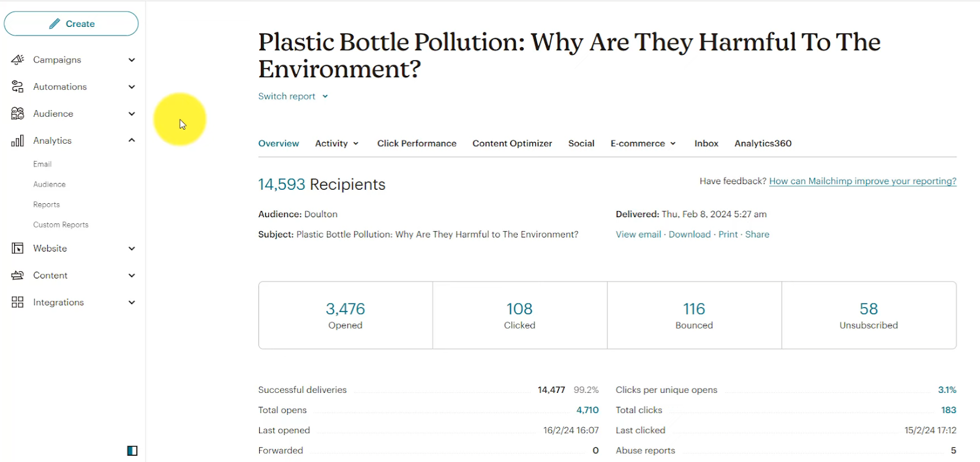The width and height of the screenshot is (980, 462).
Task: Click the Analytics bar chart icon
Action: pos(18,141)
